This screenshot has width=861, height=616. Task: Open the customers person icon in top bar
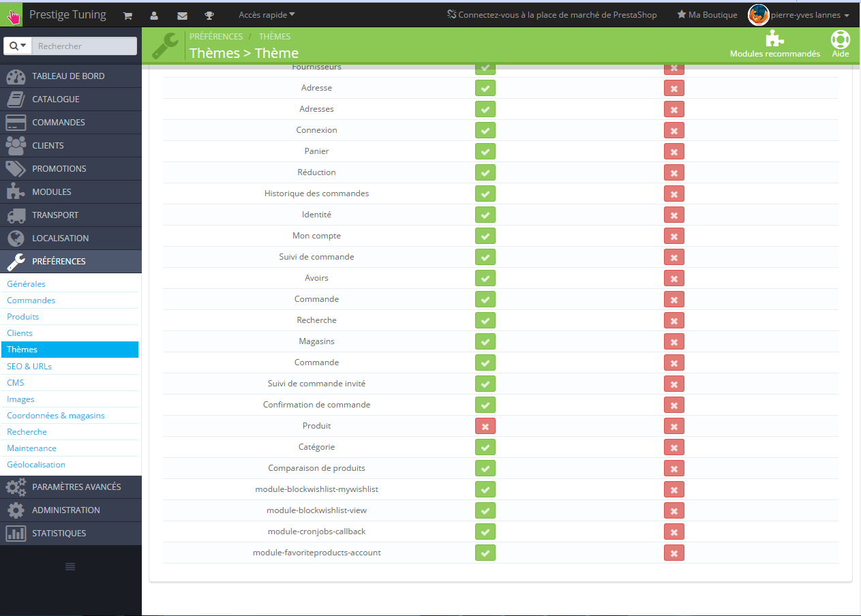(x=154, y=15)
